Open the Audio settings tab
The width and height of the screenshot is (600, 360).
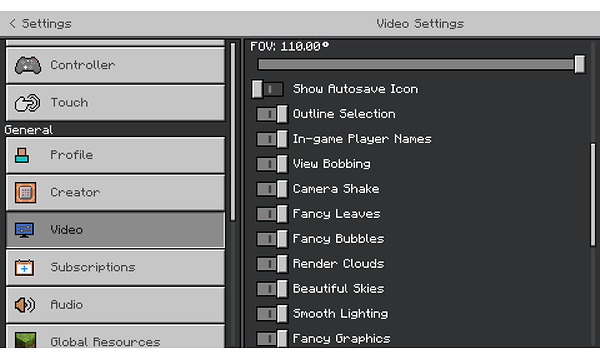coord(115,305)
